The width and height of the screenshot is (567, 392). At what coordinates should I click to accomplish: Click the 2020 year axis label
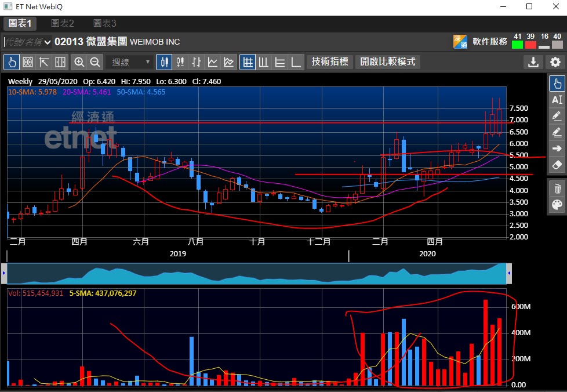(x=427, y=254)
